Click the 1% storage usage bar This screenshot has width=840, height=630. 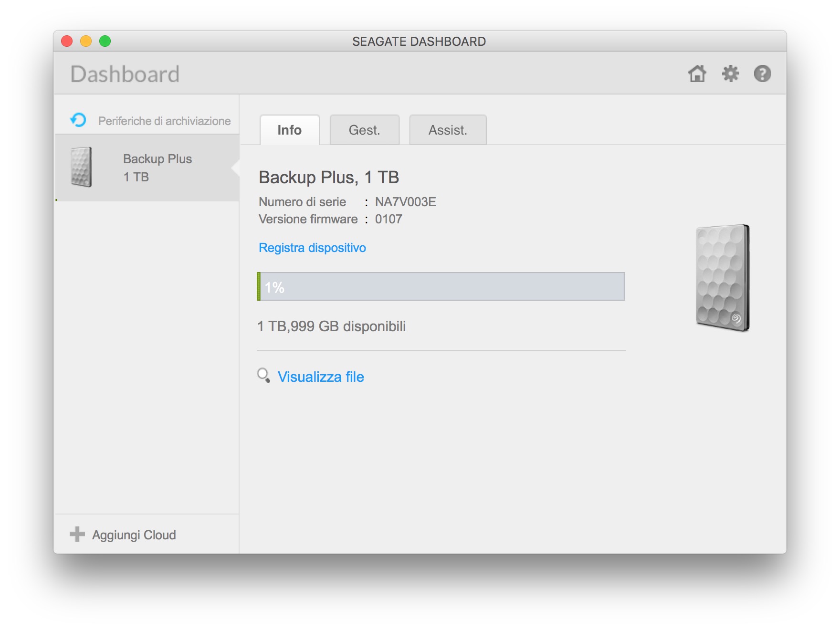click(441, 286)
